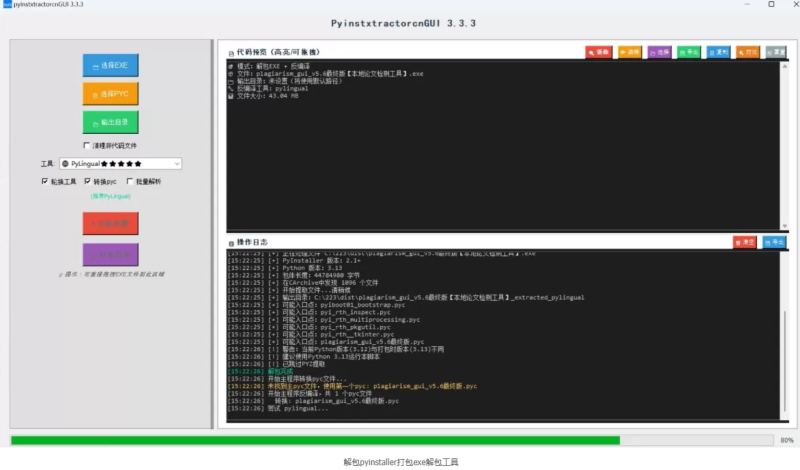800x470 pixels.
Task: Click the operation log vertical scrollbar
Action: 785,360
